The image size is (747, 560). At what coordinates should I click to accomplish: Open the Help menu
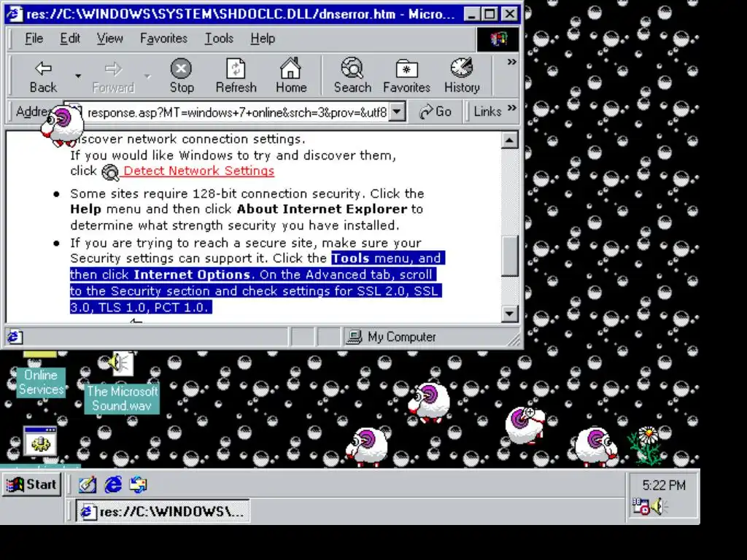pos(263,38)
